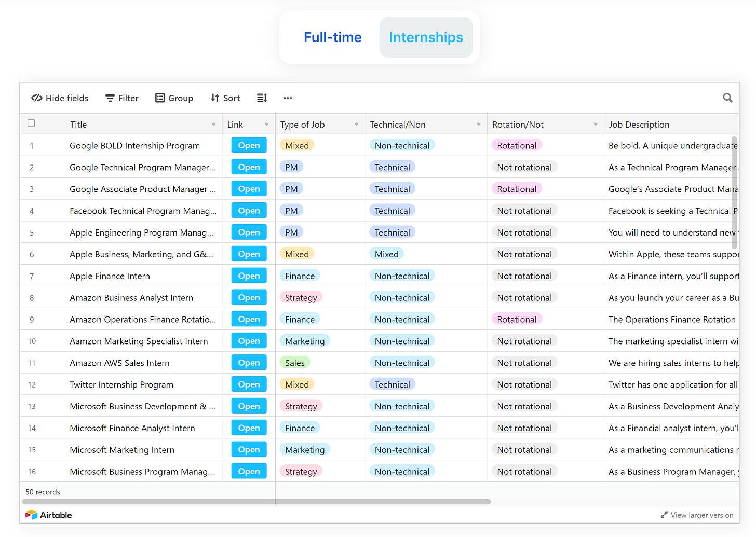Open link for Amazon AWS Sales Intern
756x537 pixels.
[249, 363]
